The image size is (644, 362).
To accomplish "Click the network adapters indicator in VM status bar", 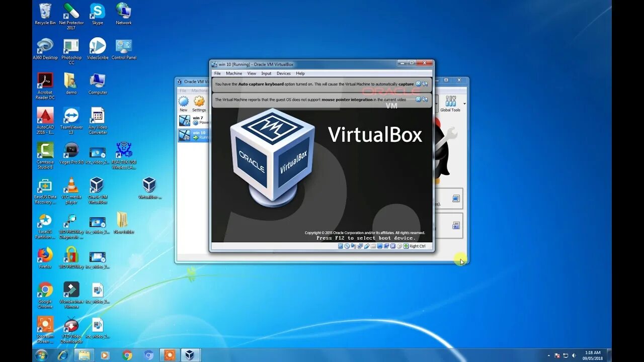I will [360, 246].
